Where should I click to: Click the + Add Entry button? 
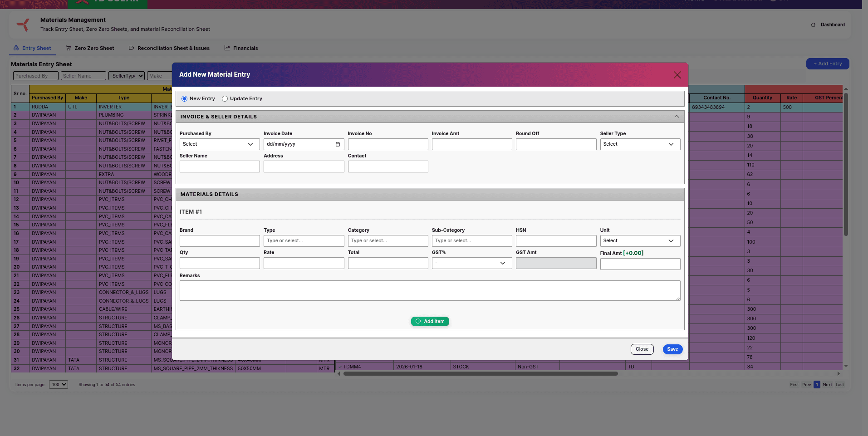[x=828, y=64]
